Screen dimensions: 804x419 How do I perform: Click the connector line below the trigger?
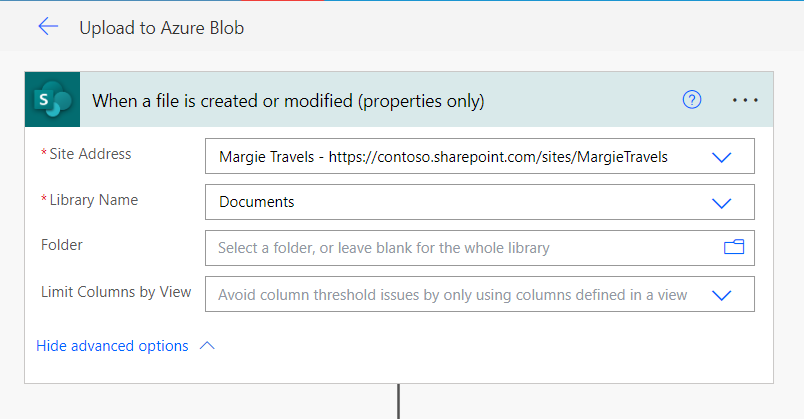tap(399, 402)
